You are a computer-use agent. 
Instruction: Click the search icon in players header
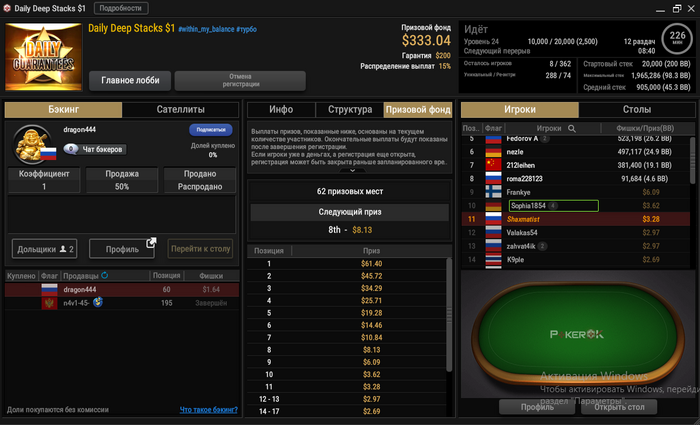click(x=571, y=129)
